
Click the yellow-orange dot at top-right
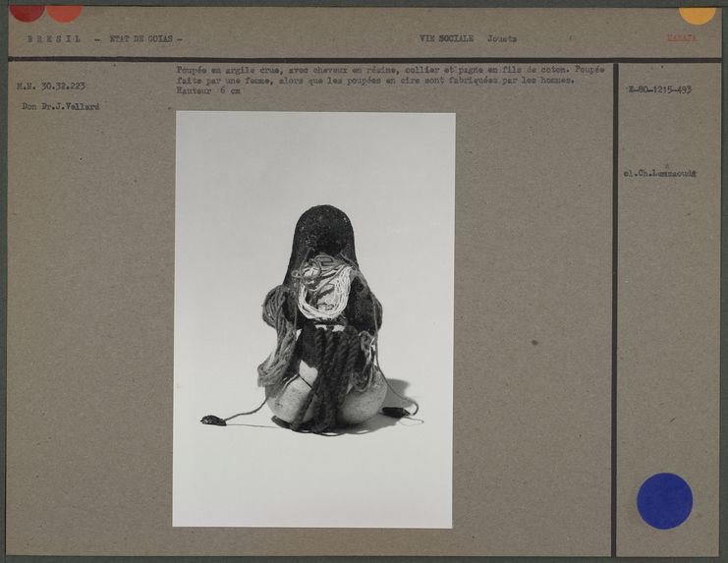pos(697,14)
